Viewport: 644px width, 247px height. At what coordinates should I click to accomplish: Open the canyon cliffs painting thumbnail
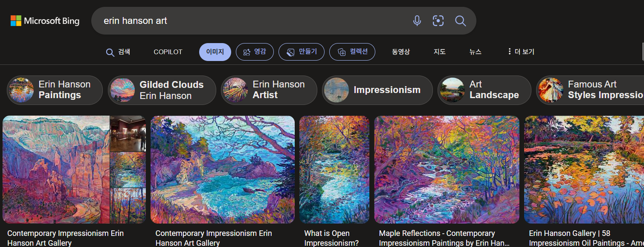(x=56, y=170)
